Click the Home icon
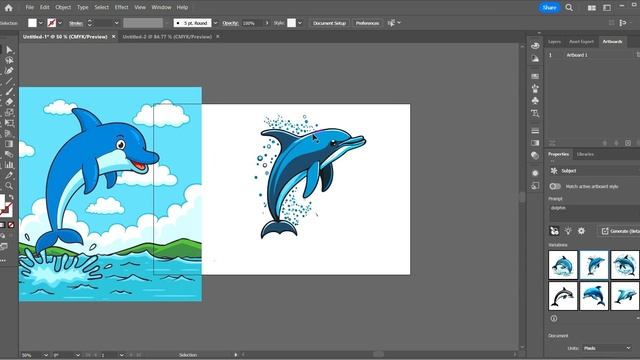The width and height of the screenshot is (640, 360). (x=9, y=7)
